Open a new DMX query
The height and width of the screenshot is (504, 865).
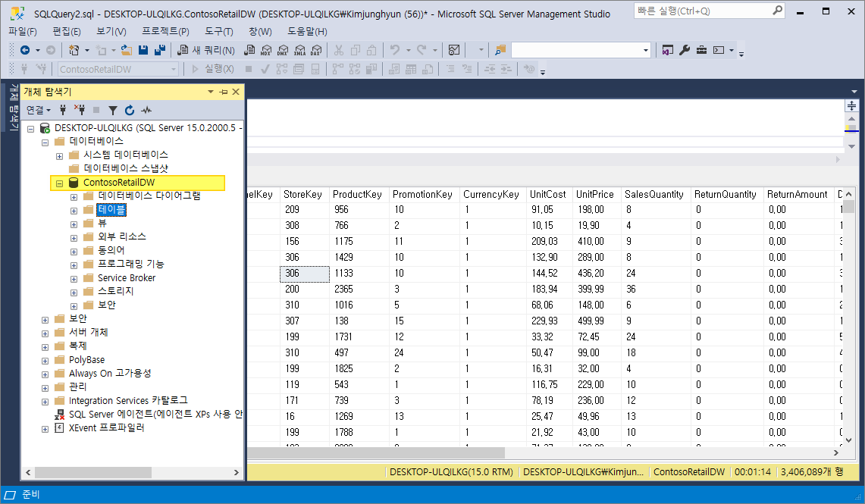click(283, 50)
